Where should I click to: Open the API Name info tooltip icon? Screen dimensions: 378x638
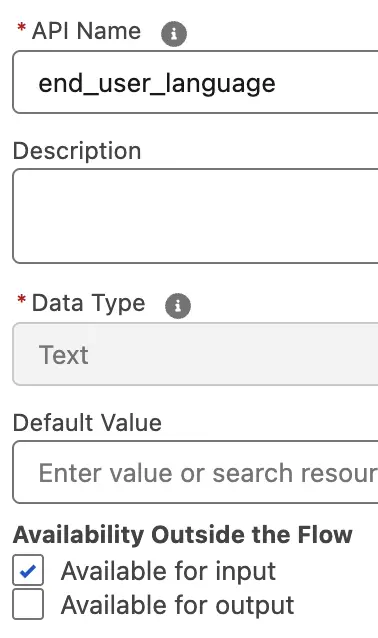[174, 34]
